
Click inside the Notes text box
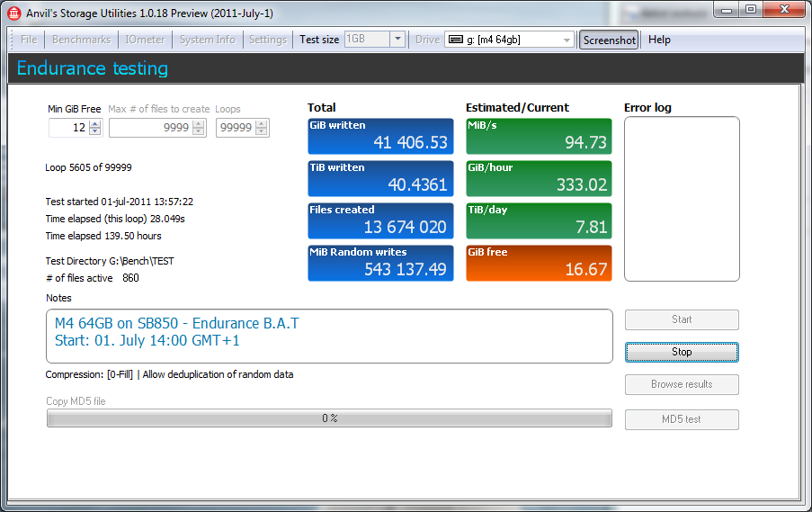click(329, 337)
